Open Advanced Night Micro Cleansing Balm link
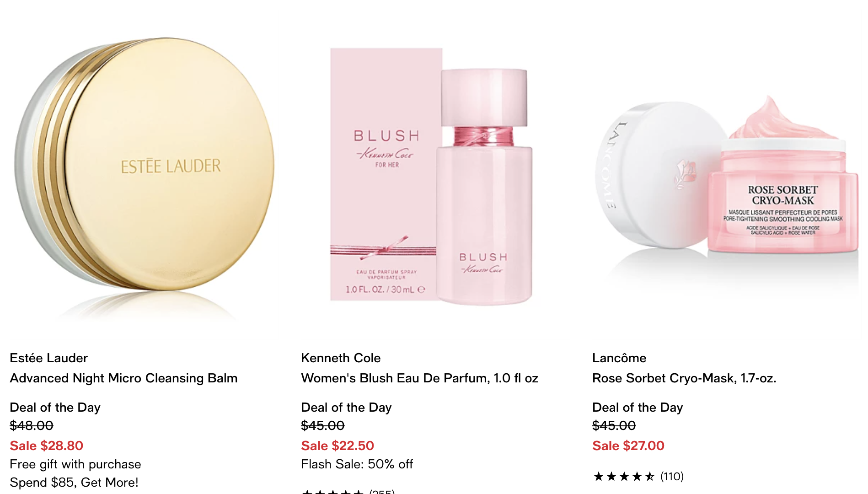868x494 pixels. point(123,378)
